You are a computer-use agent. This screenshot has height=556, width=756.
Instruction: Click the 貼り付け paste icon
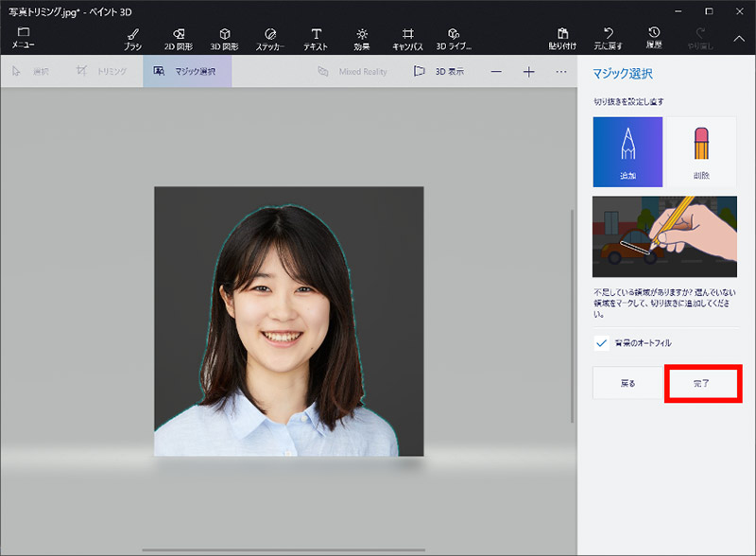click(x=563, y=38)
